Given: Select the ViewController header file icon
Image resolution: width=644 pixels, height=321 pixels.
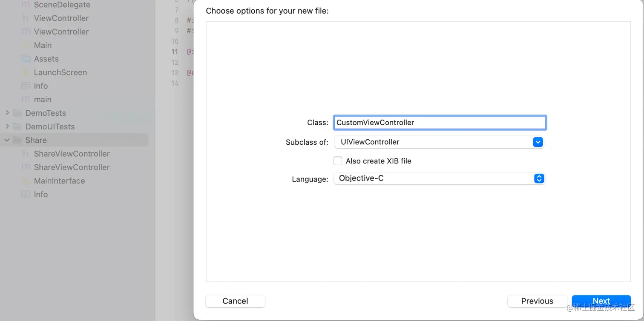Looking at the screenshot, I should point(26,18).
